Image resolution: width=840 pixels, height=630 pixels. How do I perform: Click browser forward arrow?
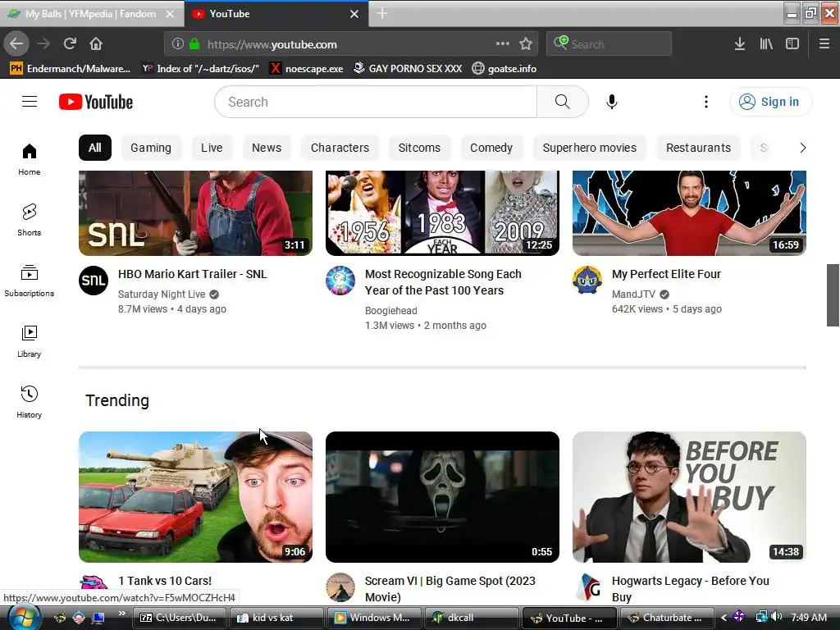(44, 44)
